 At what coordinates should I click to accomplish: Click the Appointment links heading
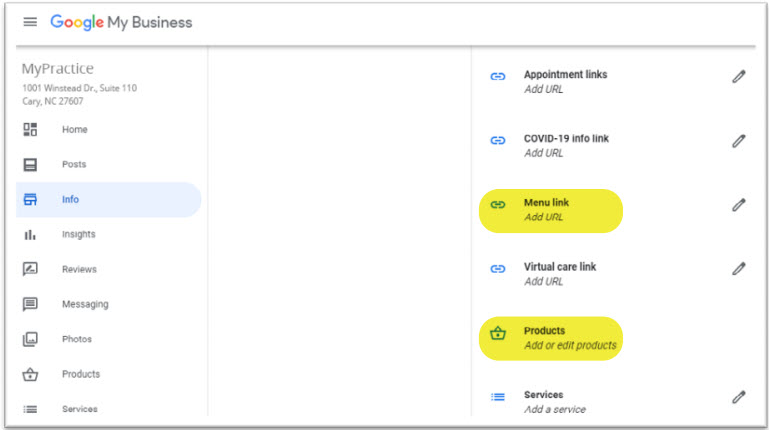click(565, 75)
